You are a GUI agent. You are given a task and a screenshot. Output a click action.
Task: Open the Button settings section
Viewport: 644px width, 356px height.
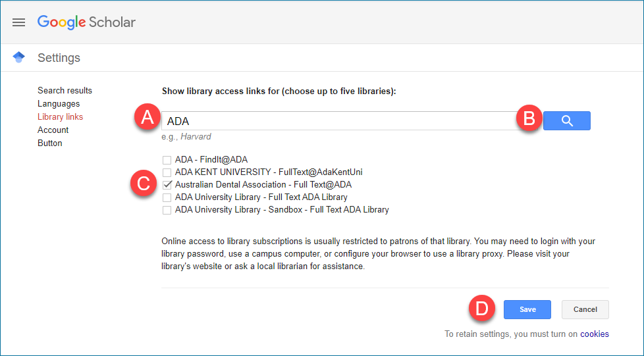click(50, 143)
